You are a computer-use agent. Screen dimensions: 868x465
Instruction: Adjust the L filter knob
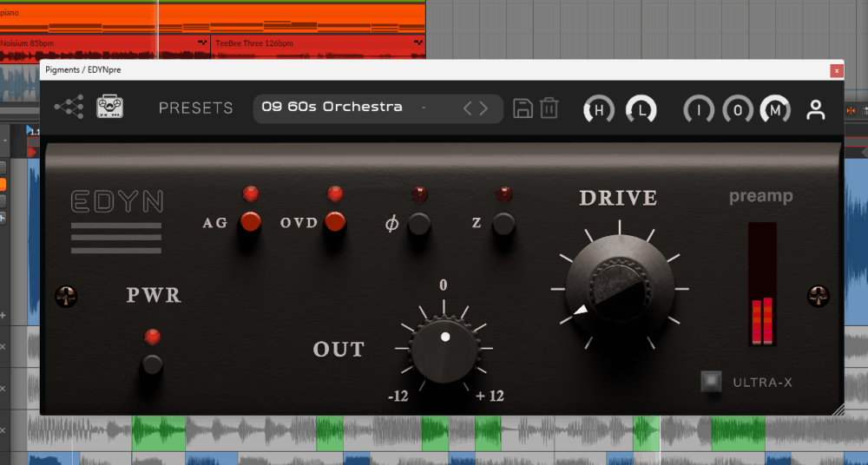[641, 110]
